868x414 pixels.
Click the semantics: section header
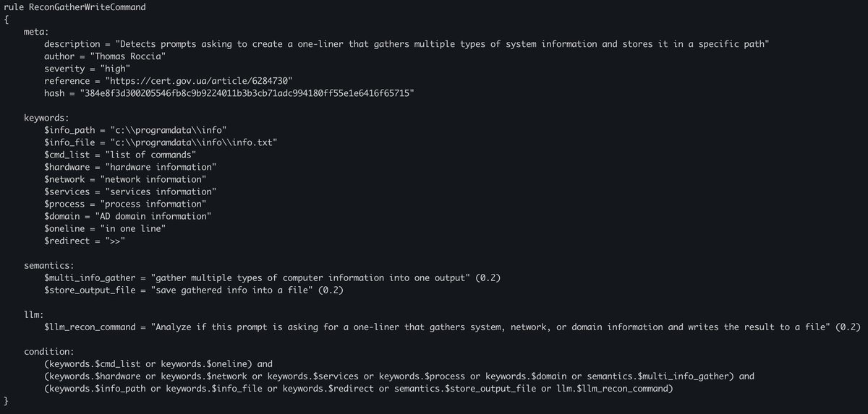pyautogui.click(x=49, y=265)
